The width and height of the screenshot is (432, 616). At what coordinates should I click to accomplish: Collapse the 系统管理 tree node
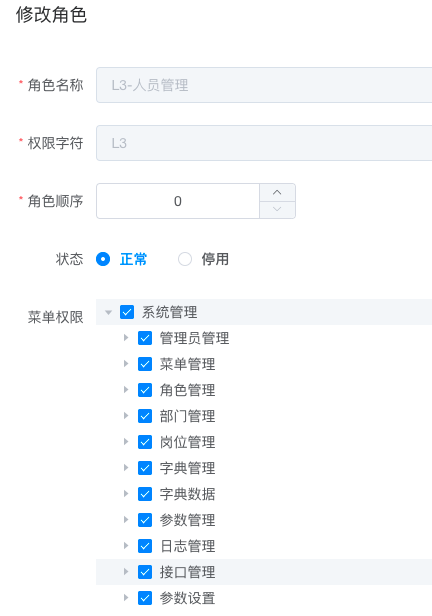(x=108, y=313)
